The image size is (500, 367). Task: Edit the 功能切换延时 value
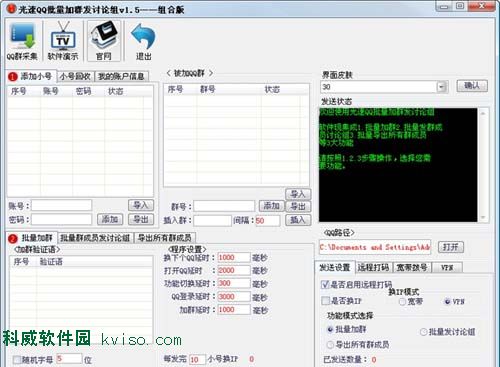click(x=233, y=283)
